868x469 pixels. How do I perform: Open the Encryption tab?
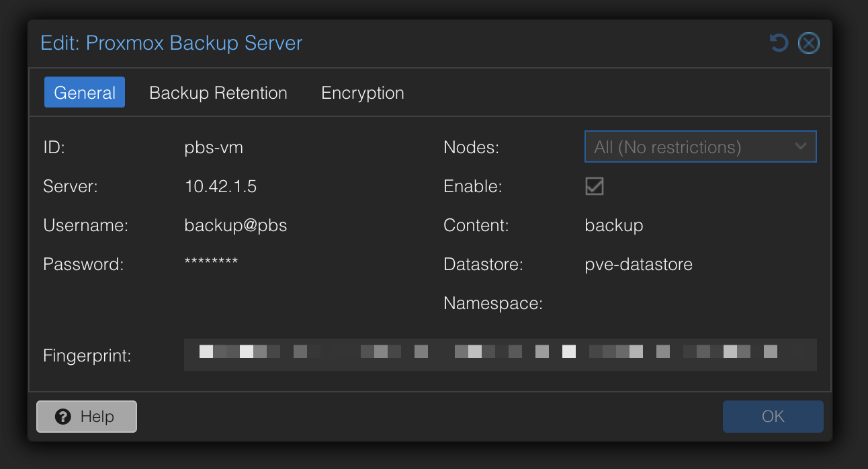coord(363,92)
